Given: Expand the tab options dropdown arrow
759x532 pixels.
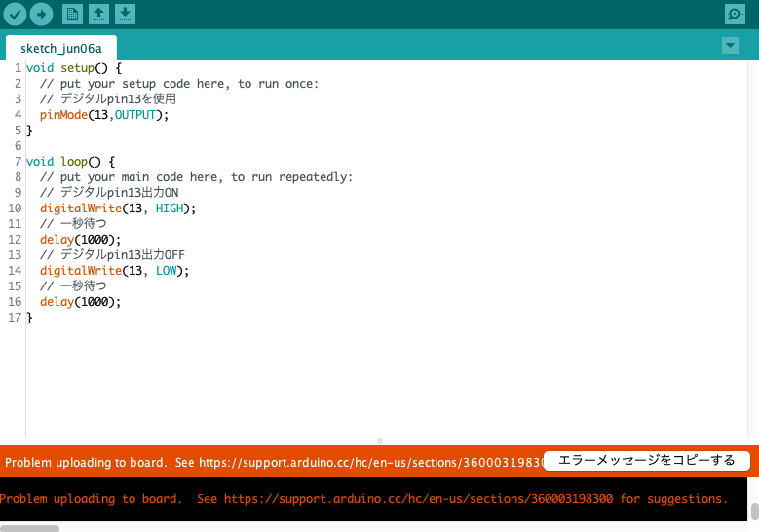Looking at the screenshot, I should coord(730,46).
